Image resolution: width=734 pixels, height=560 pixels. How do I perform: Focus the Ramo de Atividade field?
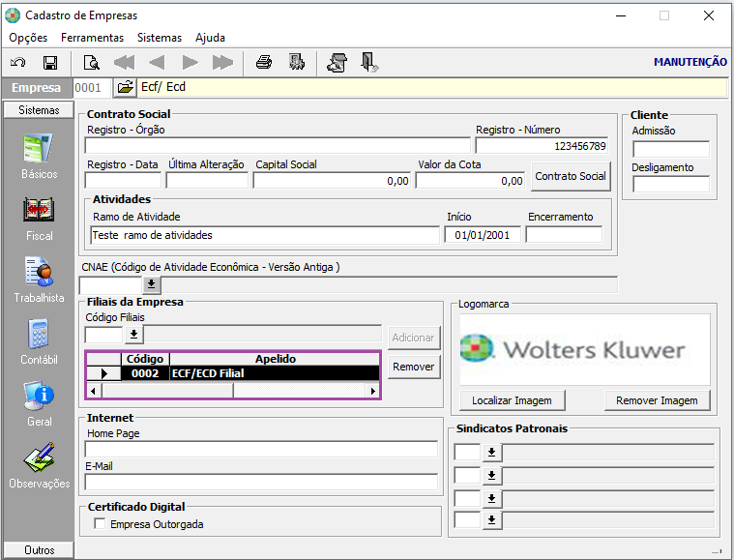click(x=265, y=235)
